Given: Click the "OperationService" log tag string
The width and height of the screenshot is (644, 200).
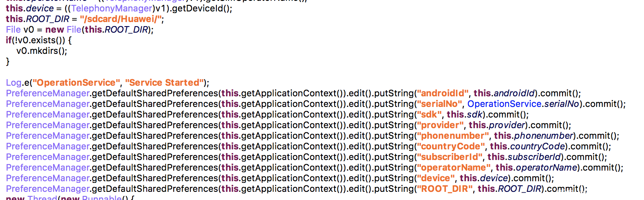Looking at the screenshot, I should click(76, 83).
